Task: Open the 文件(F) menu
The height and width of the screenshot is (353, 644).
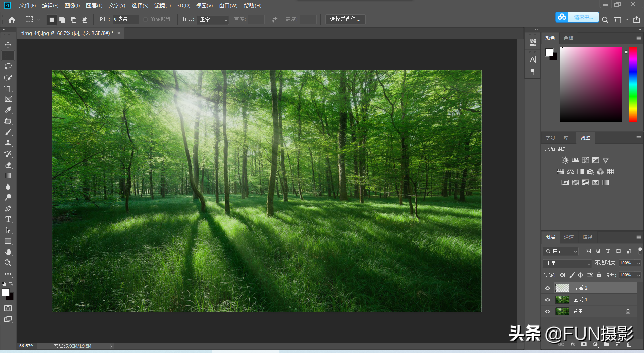Action: [28, 6]
